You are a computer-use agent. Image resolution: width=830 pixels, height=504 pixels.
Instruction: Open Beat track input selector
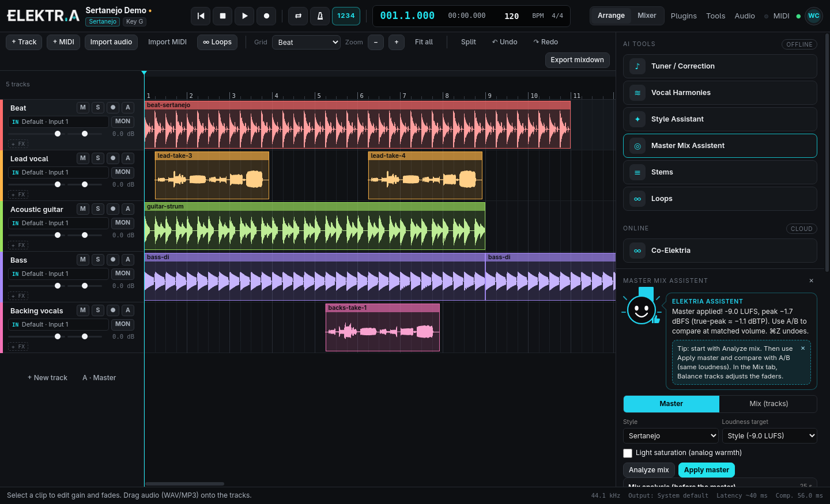[x=58, y=122]
